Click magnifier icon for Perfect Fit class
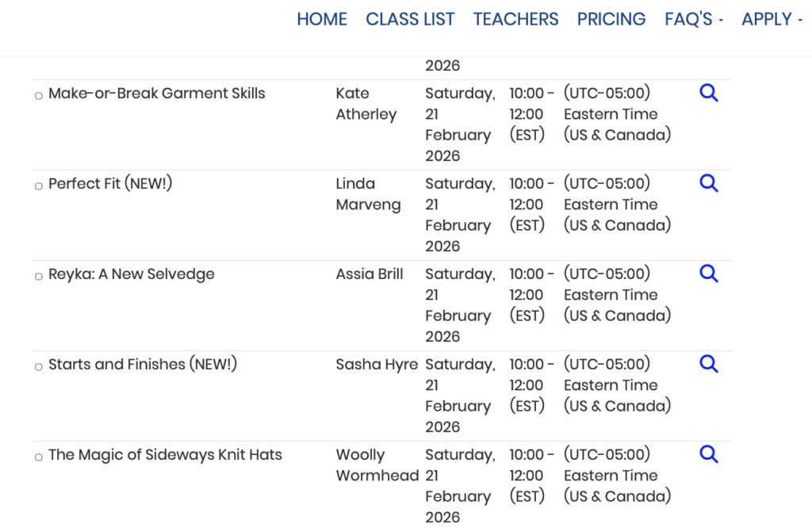 (x=709, y=184)
